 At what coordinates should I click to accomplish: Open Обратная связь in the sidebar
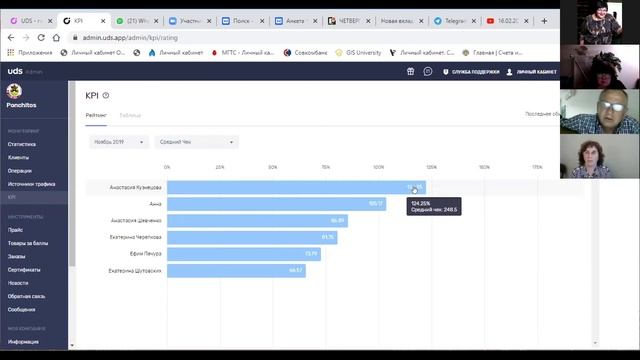click(x=26, y=296)
